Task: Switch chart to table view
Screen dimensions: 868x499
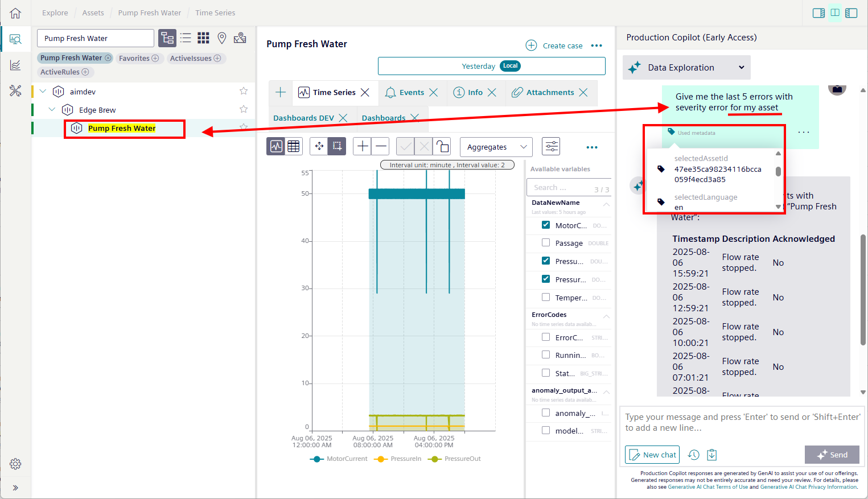Action: [294, 146]
